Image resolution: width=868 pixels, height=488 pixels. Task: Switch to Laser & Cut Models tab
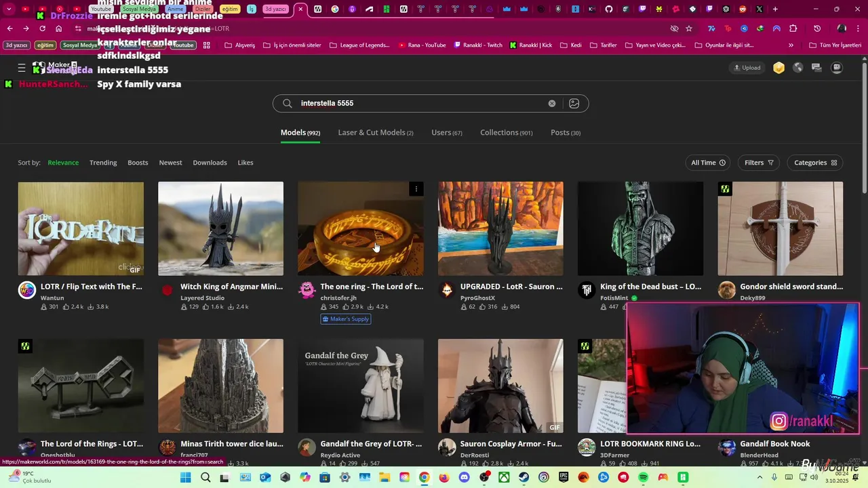[376, 133]
